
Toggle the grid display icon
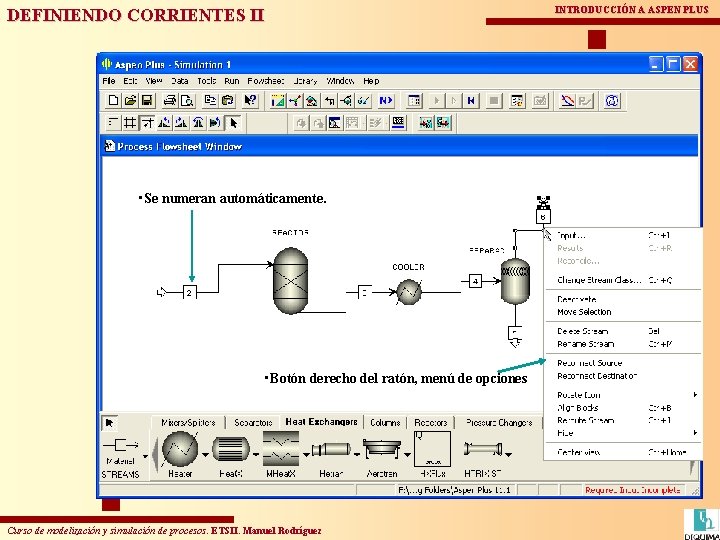(130, 123)
